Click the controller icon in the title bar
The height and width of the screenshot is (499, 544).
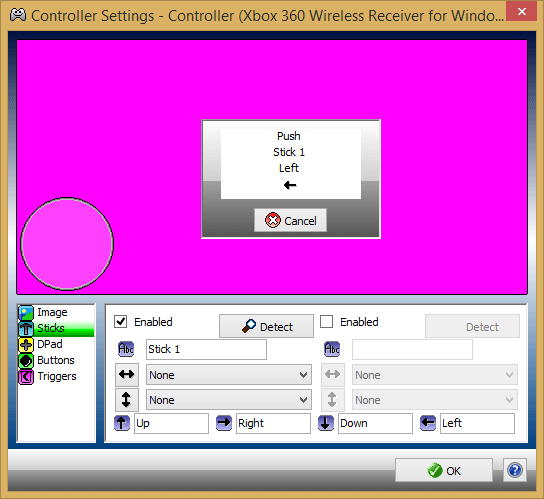(18, 15)
